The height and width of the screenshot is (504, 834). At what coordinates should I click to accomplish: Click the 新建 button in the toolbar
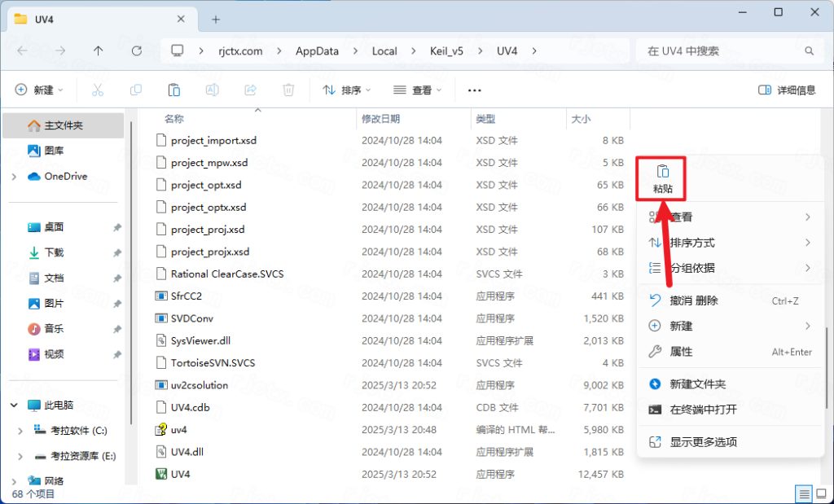(32, 90)
